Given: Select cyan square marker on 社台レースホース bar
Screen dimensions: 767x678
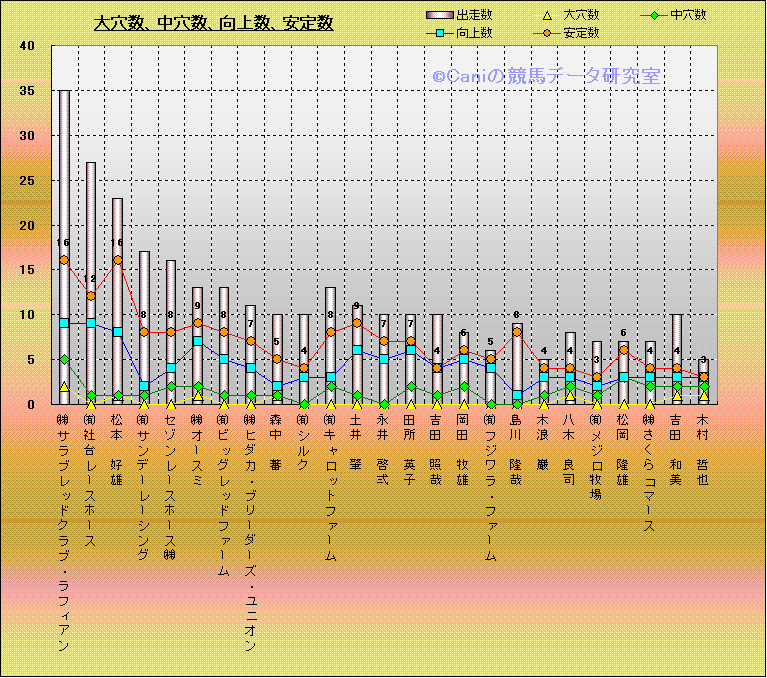Looking at the screenshot, I should (x=91, y=323).
